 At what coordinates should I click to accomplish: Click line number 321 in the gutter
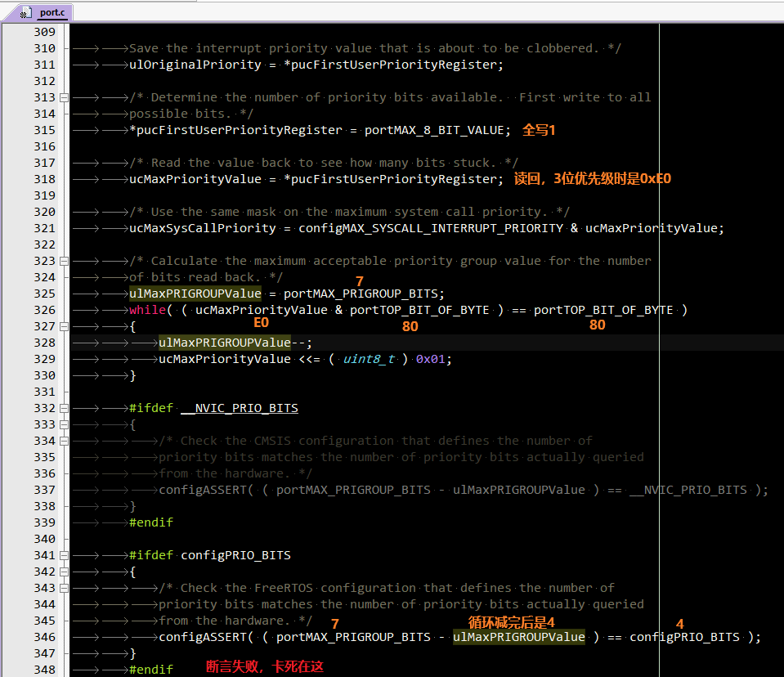coord(44,228)
